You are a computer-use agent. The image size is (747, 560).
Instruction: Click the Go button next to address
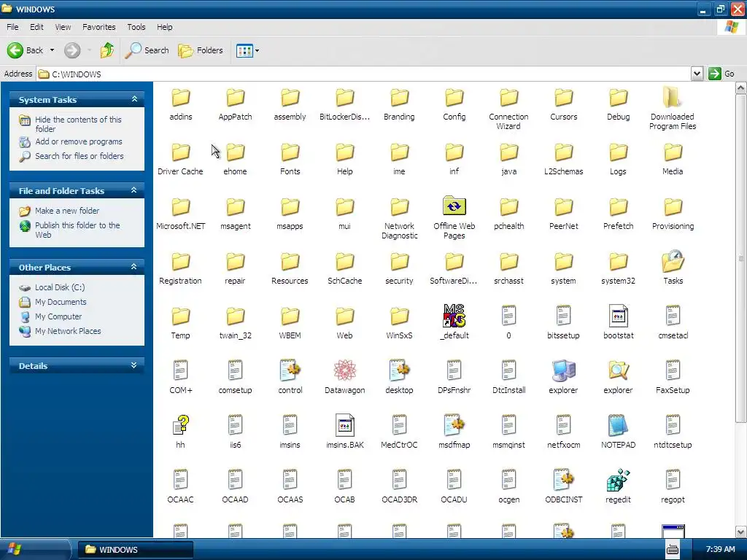[x=721, y=74]
